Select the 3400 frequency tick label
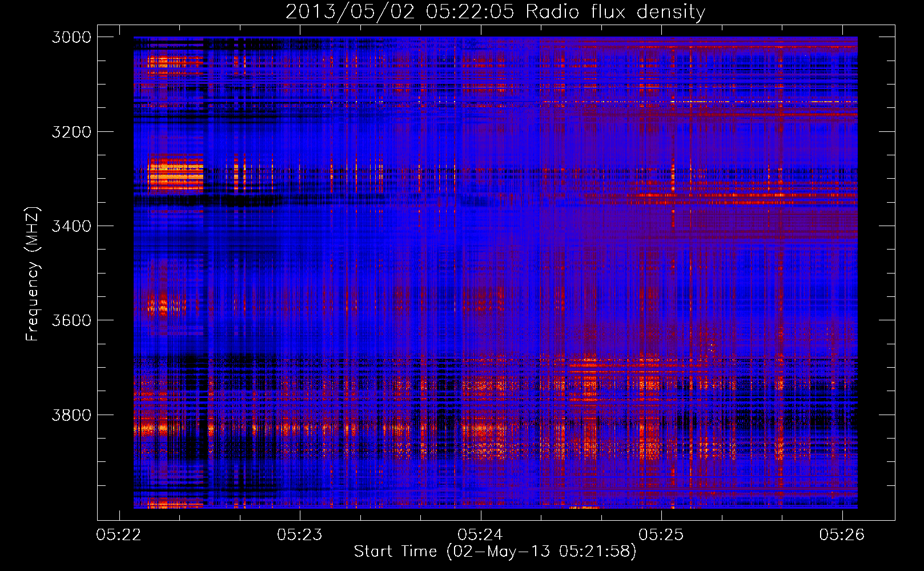The image size is (924, 571). point(71,226)
